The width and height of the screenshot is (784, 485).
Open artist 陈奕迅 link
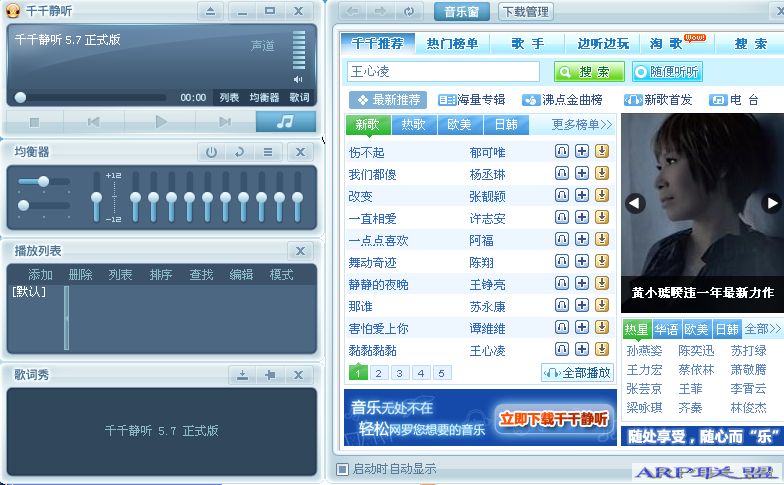coord(696,351)
